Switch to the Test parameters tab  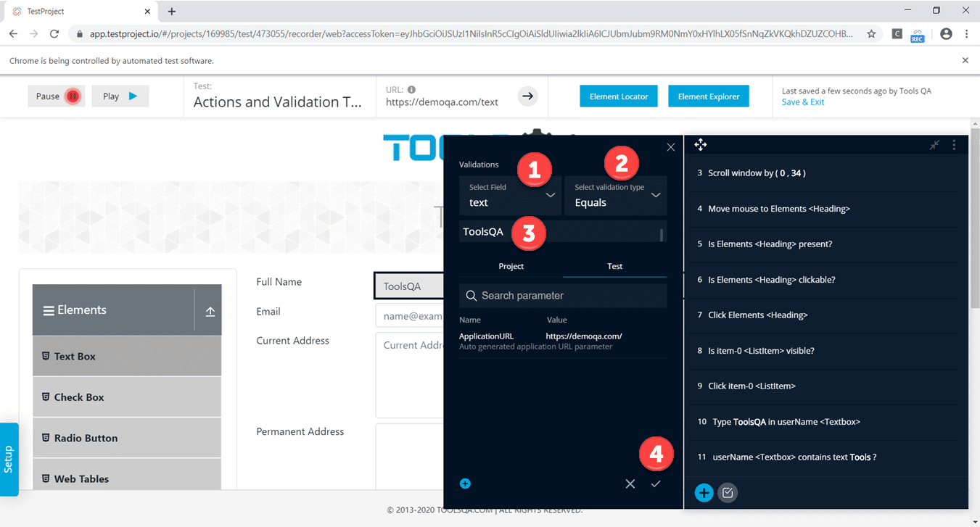click(x=614, y=266)
